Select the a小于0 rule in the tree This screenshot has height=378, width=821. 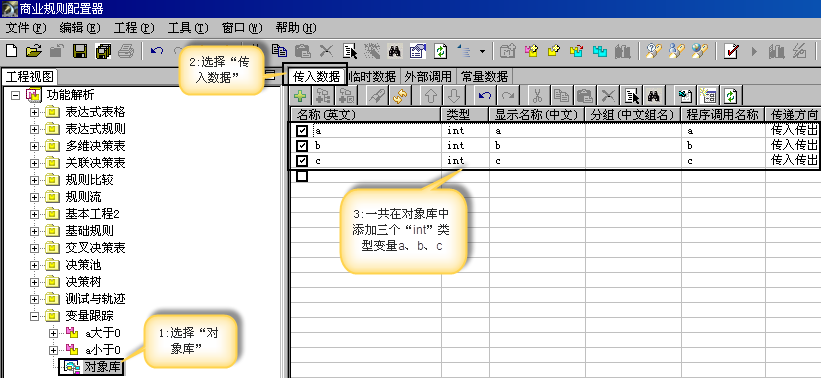103,350
